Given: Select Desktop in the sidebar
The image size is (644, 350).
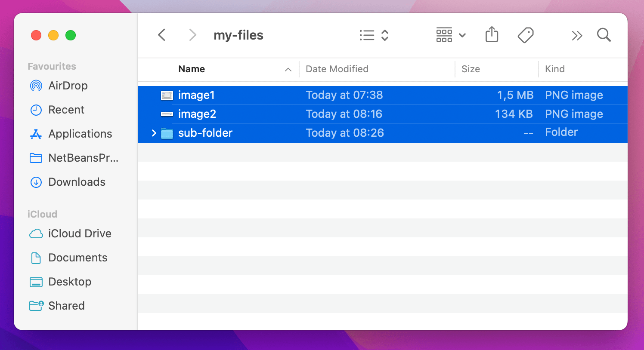Looking at the screenshot, I should point(71,282).
